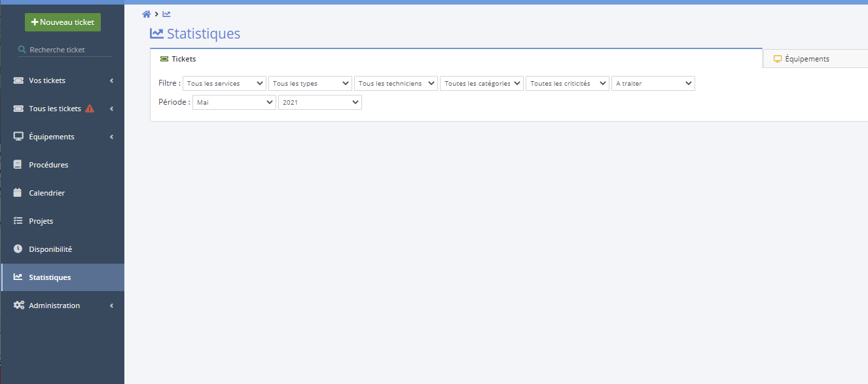The height and width of the screenshot is (384, 868).
Task: Click the book icon for Procédures
Action: (x=18, y=165)
